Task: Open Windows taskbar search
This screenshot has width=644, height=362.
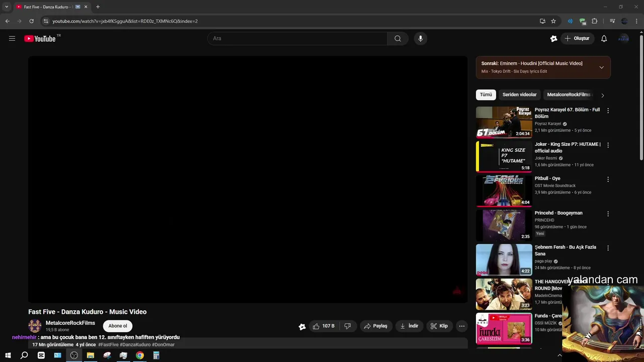Action: point(24,355)
